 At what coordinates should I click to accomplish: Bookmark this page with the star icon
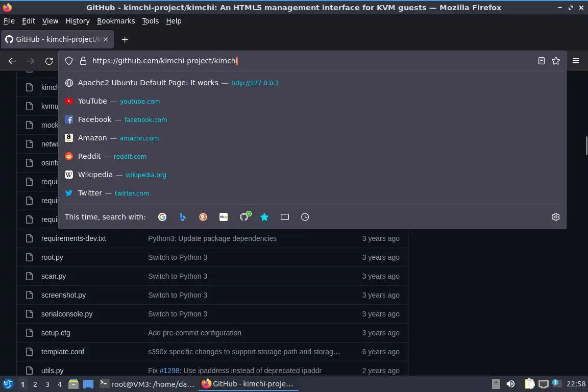click(x=556, y=61)
